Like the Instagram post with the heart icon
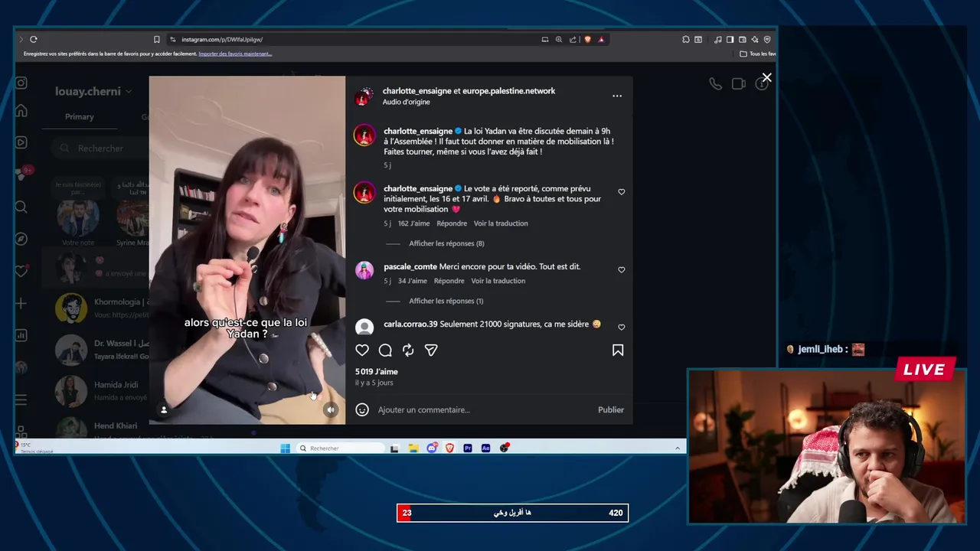 (x=362, y=350)
